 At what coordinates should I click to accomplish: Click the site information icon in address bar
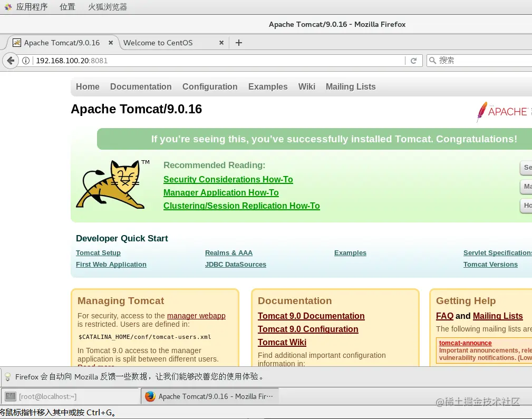coord(26,61)
